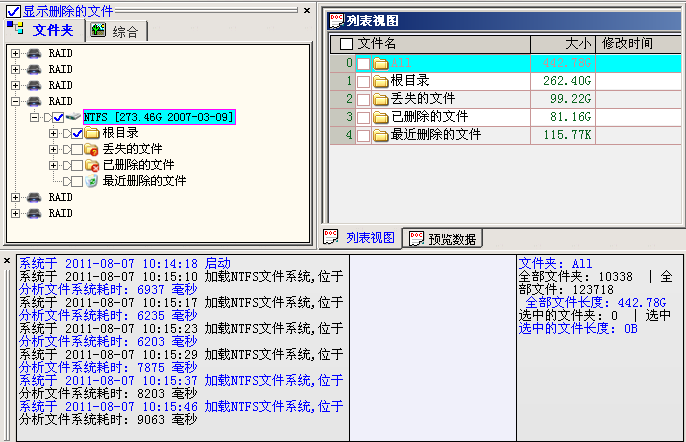Viewport: 686px width, 442px height.
Task: Expand the 已删除的文件 tree node
Action: (53, 165)
